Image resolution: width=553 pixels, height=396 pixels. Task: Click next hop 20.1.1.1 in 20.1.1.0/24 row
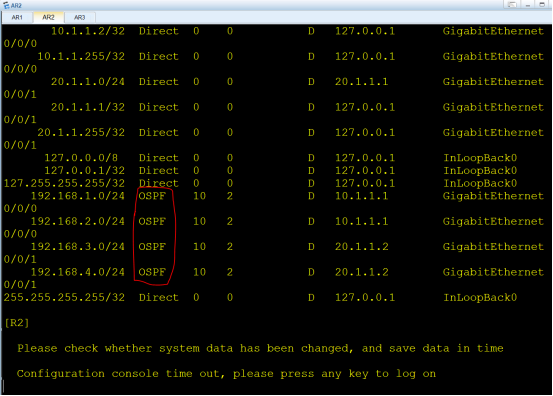point(361,82)
